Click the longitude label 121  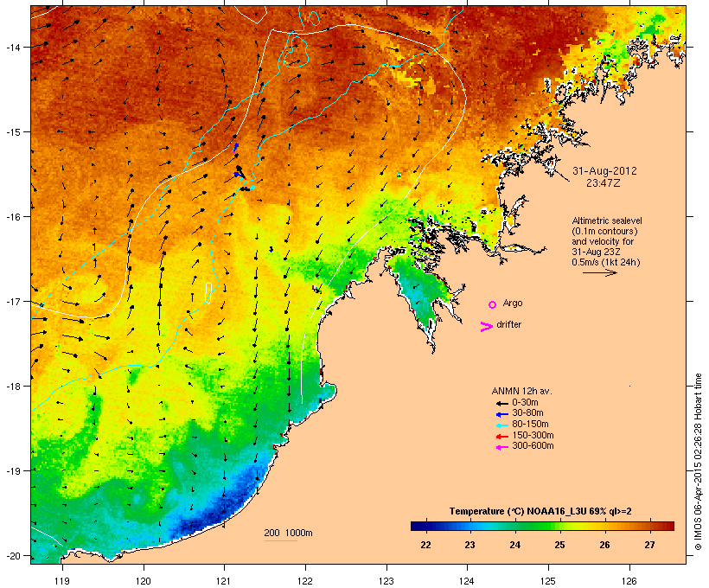(224, 581)
